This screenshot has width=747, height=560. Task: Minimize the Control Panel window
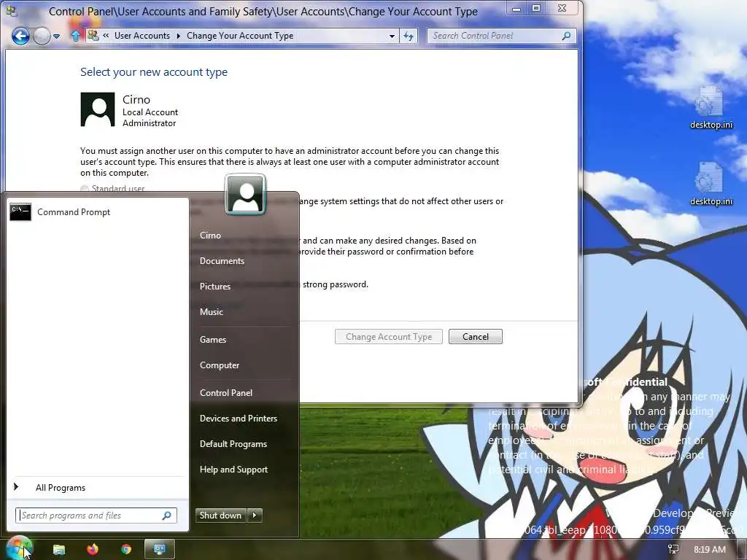(516, 8)
